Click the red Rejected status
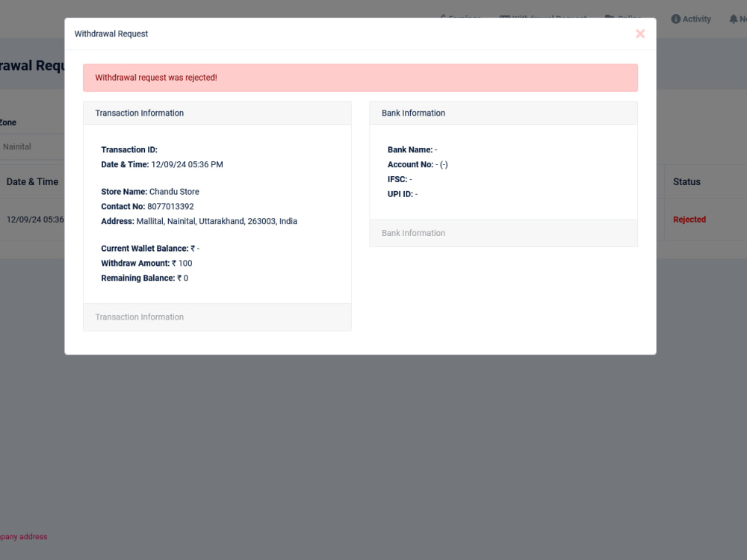This screenshot has width=747, height=560. click(689, 220)
